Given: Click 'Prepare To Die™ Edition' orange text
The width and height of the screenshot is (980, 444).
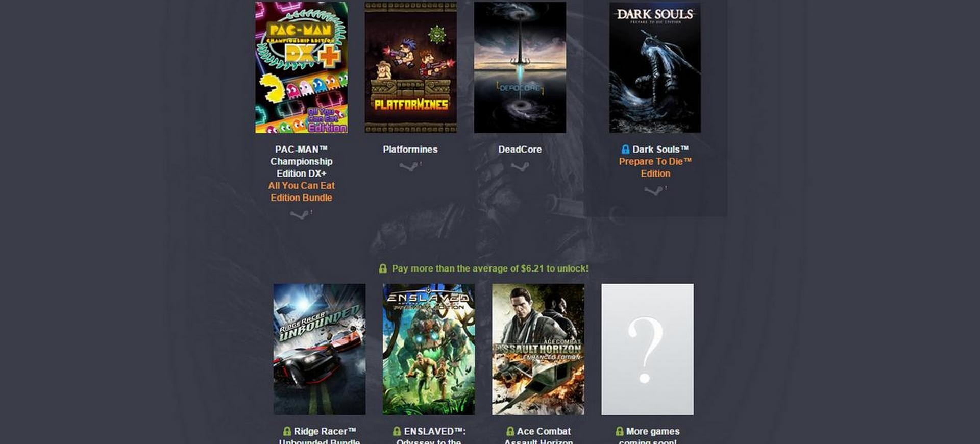Looking at the screenshot, I should (655, 167).
